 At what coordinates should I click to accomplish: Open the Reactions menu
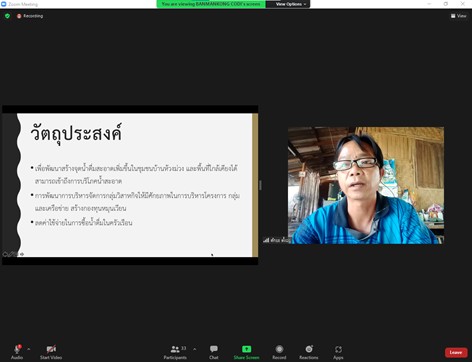coord(309,352)
